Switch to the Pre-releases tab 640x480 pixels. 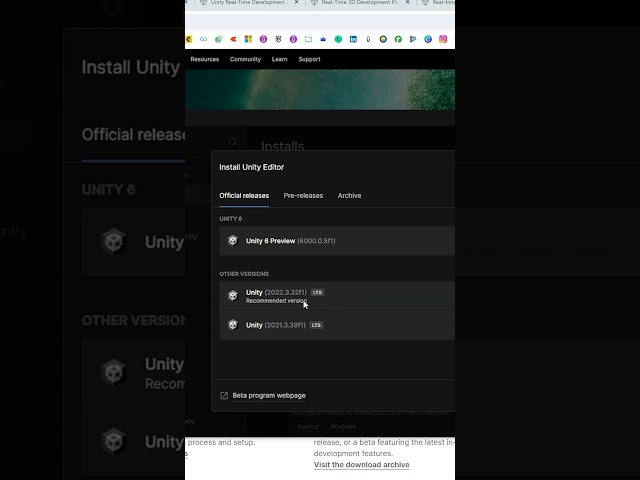303,196
